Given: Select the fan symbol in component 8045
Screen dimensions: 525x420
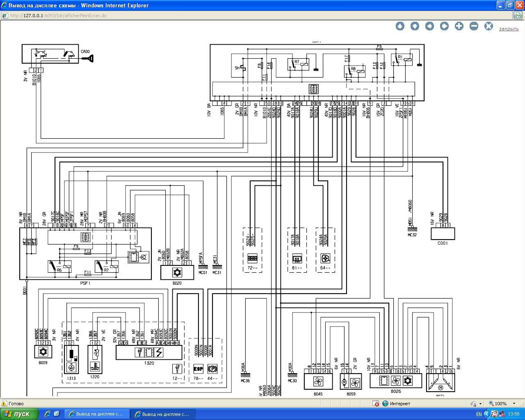Looking at the screenshot, I should click(x=318, y=382).
